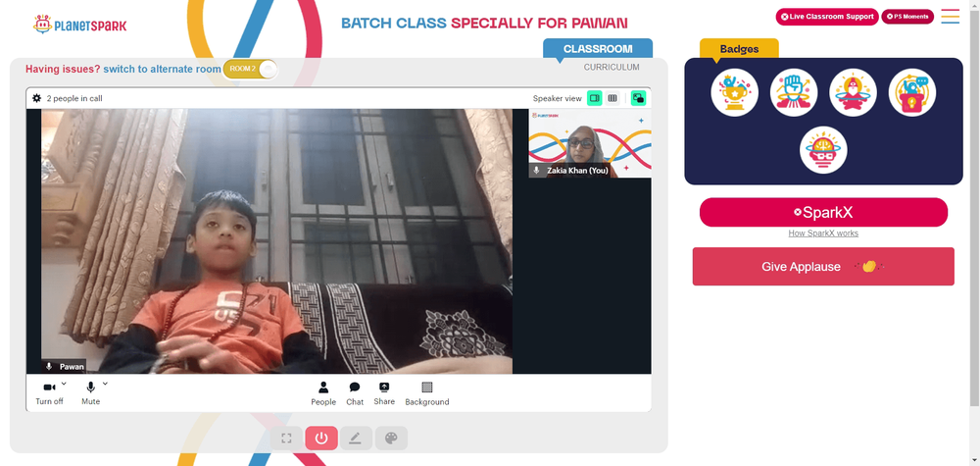Open the Chat panel
Viewport: 980px width, 466px height.
[355, 393]
